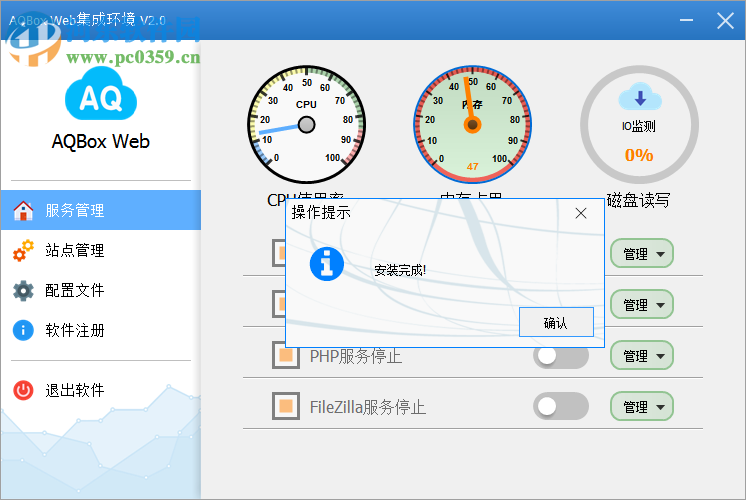Click the IO监测 cloud download icon

tap(640, 98)
